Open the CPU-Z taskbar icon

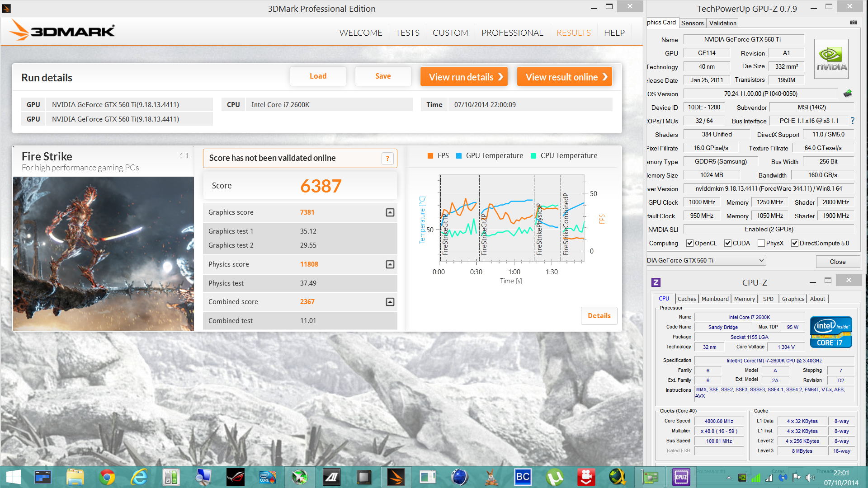[x=681, y=477]
